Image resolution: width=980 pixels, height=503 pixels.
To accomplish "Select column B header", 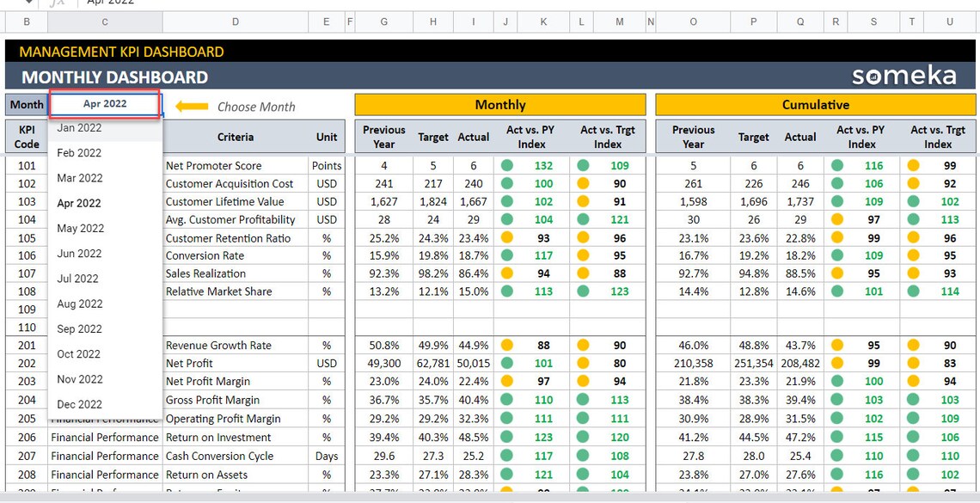I will [27, 21].
